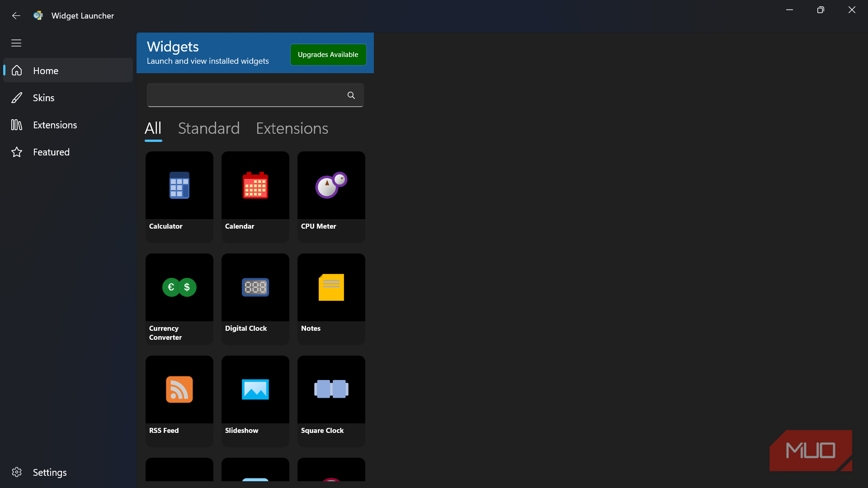Click the RSS Feed label text
868x488 pixels.
[x=164, y=431]
